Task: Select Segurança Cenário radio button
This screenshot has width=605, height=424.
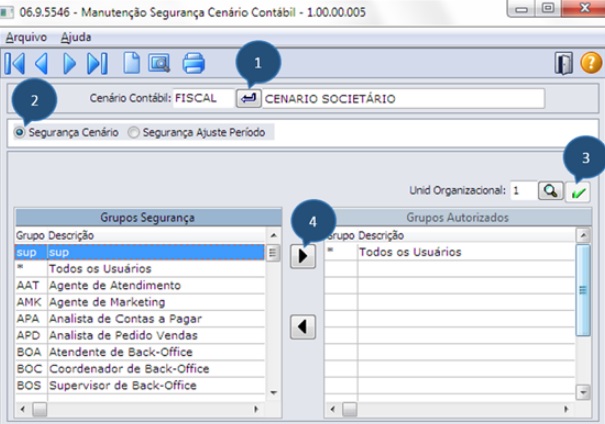Action: click(x=19, y=132)
